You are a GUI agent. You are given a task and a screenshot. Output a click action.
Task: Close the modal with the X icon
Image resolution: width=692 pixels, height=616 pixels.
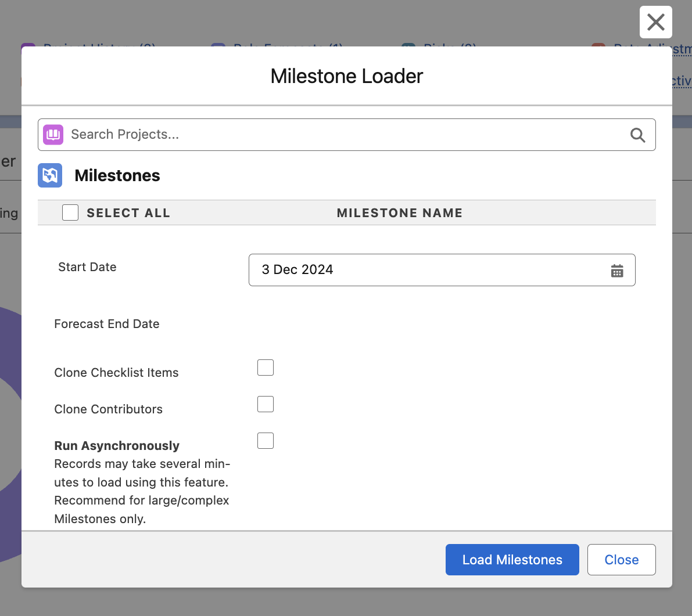click(656, 22)
